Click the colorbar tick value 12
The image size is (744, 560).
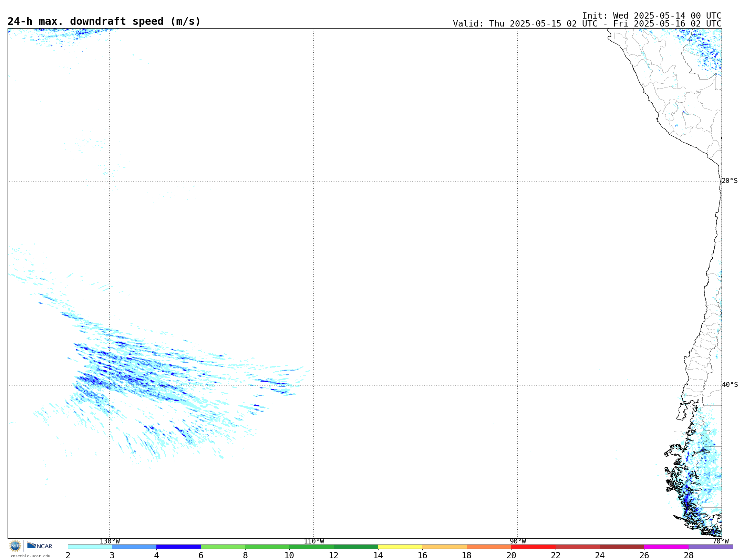tap(334, 556)
